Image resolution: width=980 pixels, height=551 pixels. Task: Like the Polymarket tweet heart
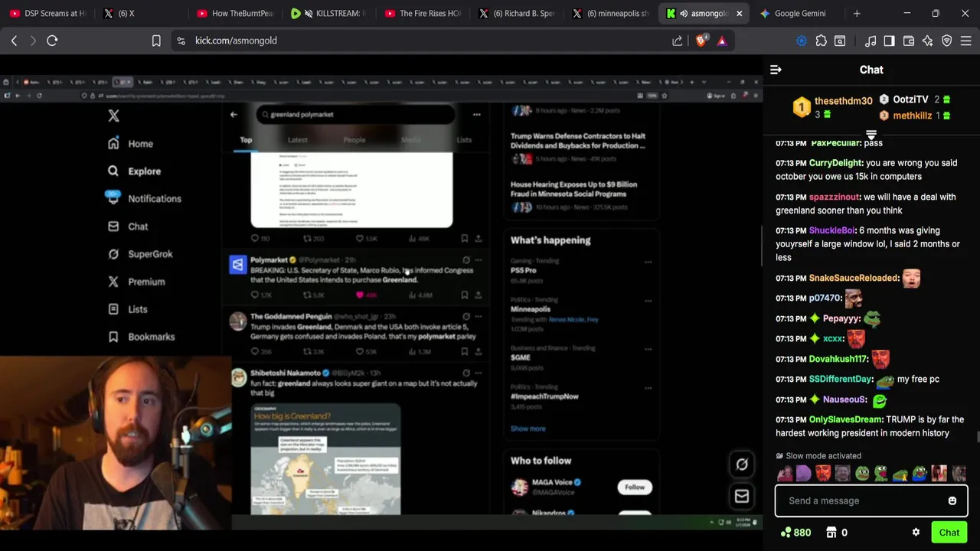(360, 295)
